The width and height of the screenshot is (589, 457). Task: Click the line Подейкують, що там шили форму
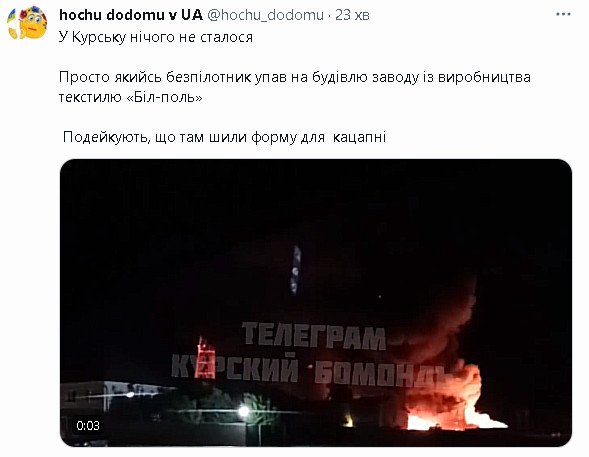coord(224,137)
